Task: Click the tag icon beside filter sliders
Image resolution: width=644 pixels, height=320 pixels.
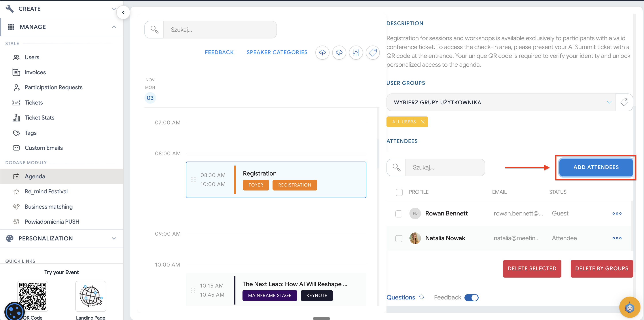Action: point(373,53)
